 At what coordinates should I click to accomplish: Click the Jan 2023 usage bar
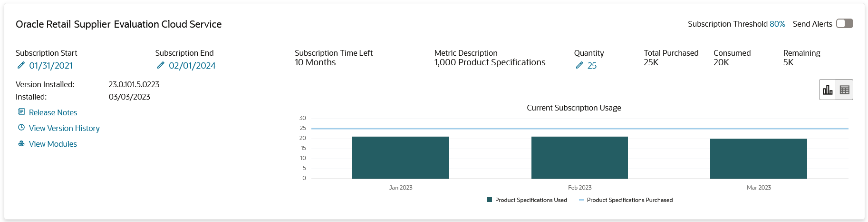(x=401, y=158)
